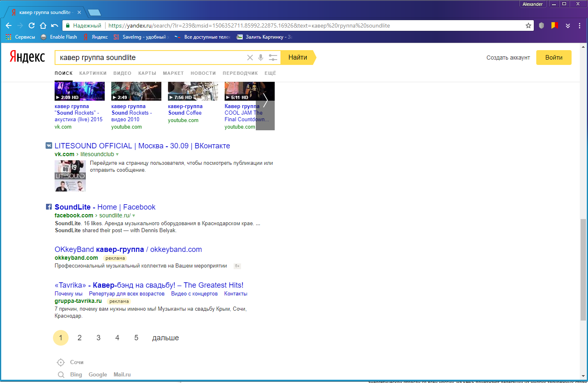This screenshot has height=383, width=588.
Task: Open the Яндекс bookmark in bookmarks bar
Action: tap(95, 37)
